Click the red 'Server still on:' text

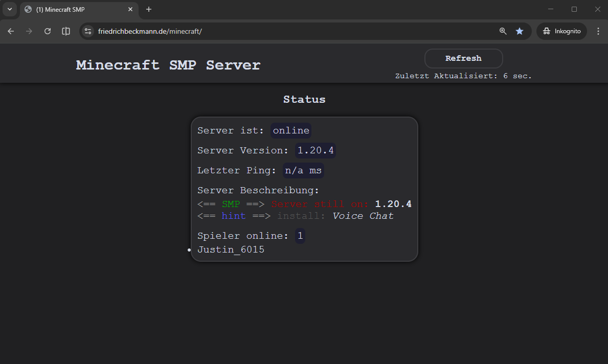click(320, 204)
